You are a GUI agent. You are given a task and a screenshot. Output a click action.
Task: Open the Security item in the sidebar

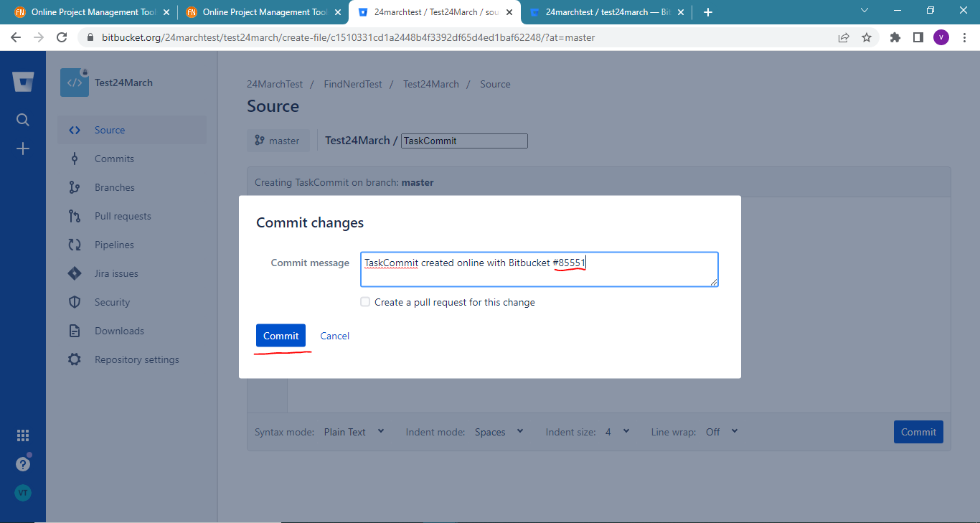[132, 302]
